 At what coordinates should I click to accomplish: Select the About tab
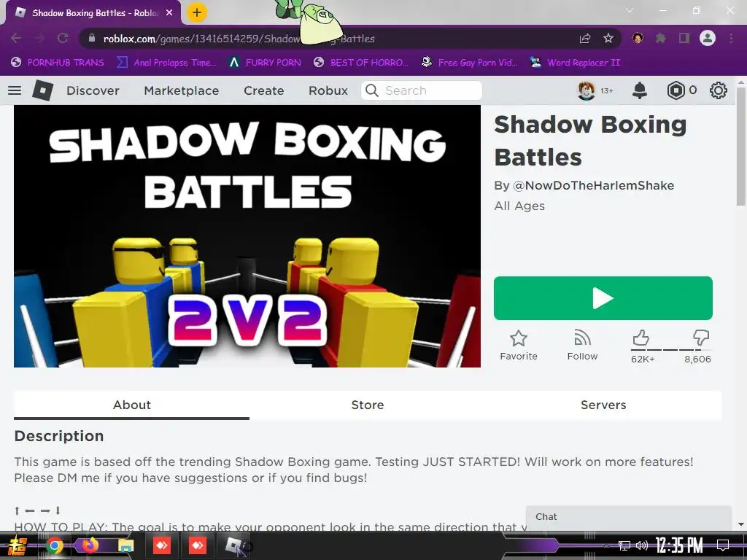point(131,405)
